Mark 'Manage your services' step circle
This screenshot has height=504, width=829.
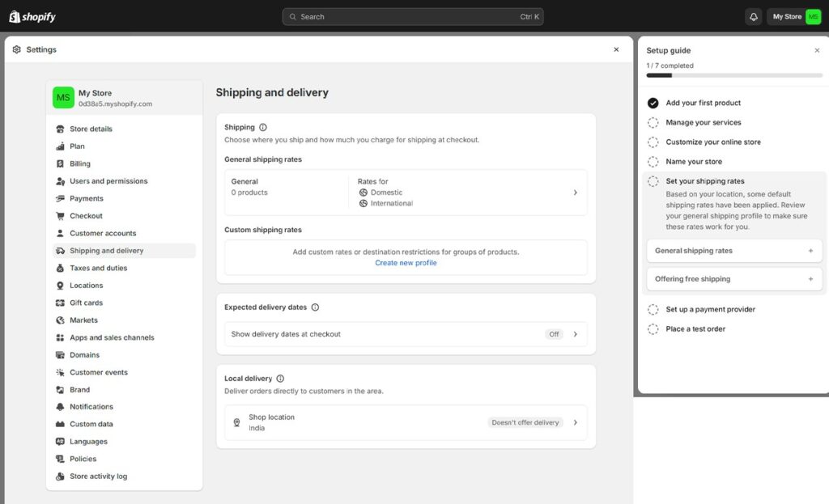[x=653, y=123]
